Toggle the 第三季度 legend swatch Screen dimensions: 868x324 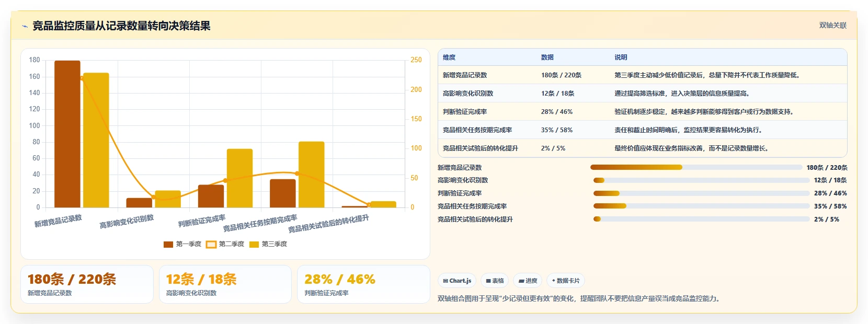(x=254, y=244)
